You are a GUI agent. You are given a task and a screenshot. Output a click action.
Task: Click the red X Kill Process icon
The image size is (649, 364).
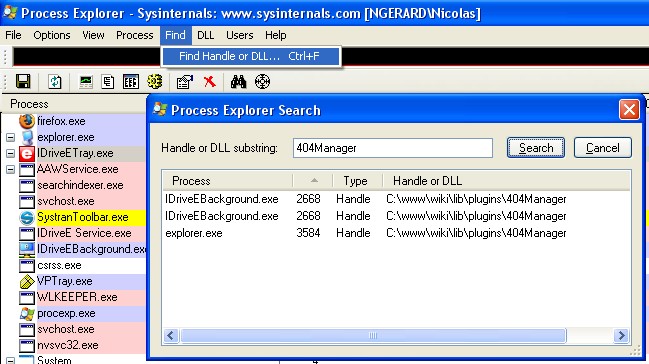click(210, 82)
